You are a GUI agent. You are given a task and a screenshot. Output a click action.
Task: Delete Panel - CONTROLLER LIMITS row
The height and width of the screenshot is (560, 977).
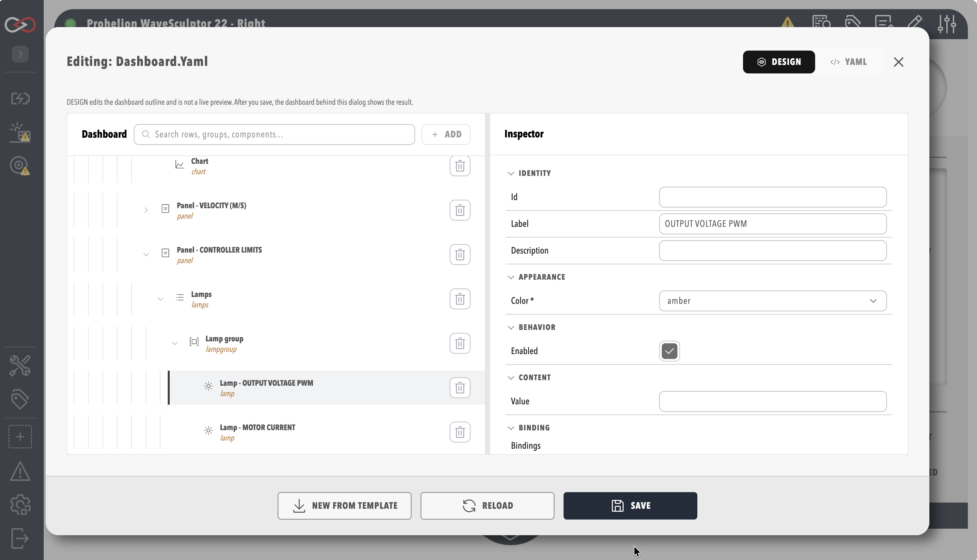460,254
